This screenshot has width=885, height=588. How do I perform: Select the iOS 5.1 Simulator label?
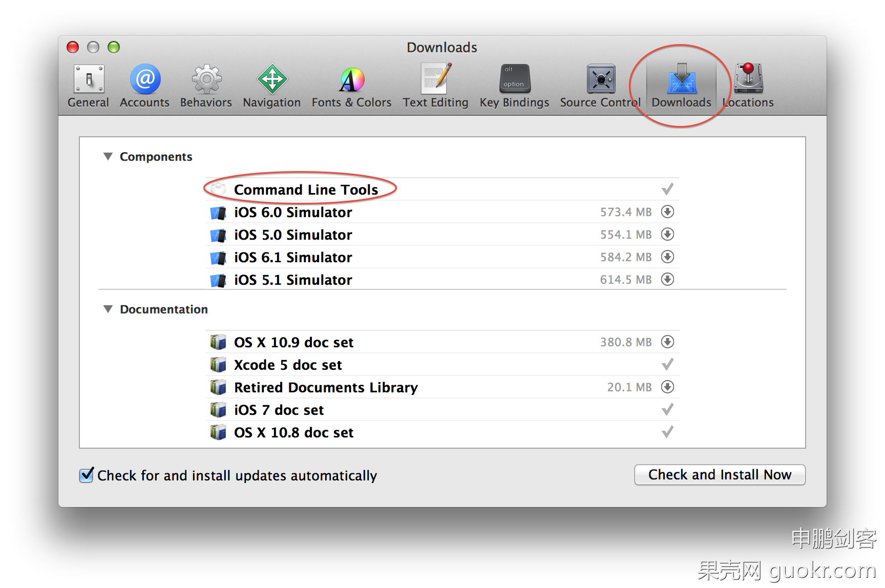tap(293, 280)
